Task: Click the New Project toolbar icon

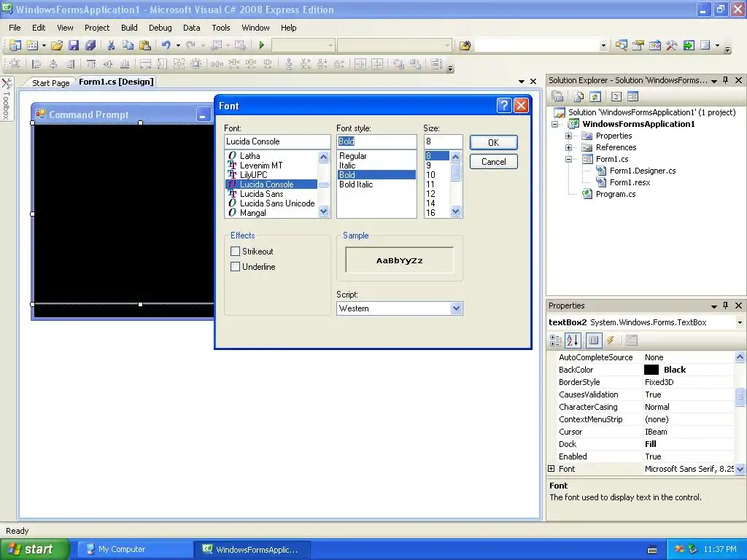Action: tap(15, 45)
